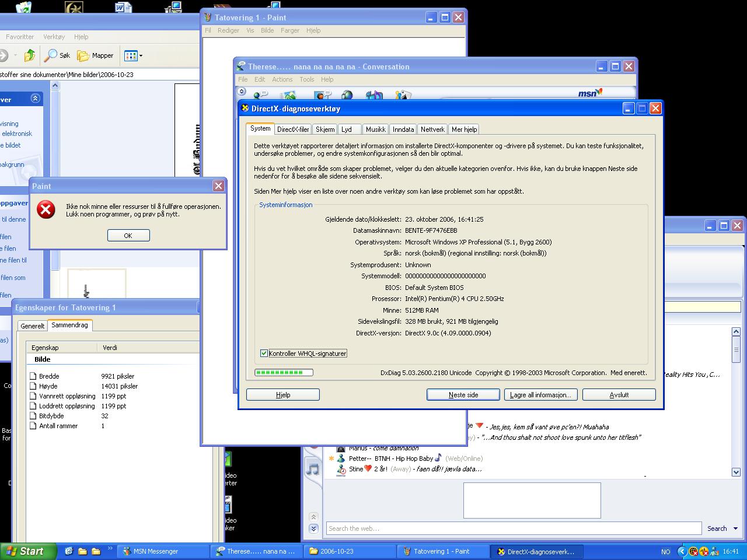Switch to the Generelt tab in Egenskaper
This screenshot has width=747, height=560.
(x=33, y=326)
